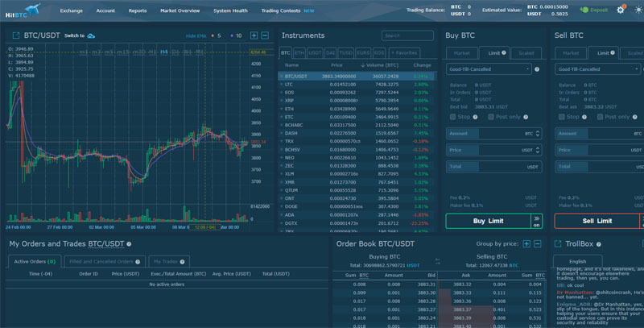Click the Sell Limit button
644x328 pixels.
tap(597, 221)
